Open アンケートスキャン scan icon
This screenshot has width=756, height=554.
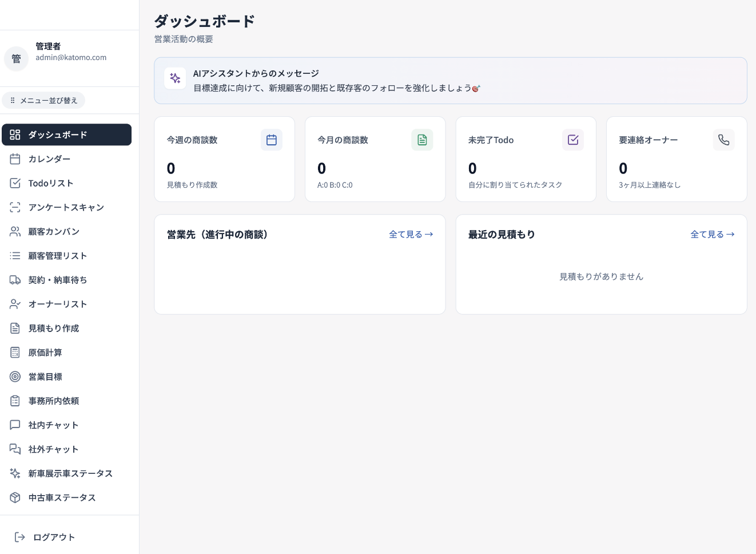point(15,207)
